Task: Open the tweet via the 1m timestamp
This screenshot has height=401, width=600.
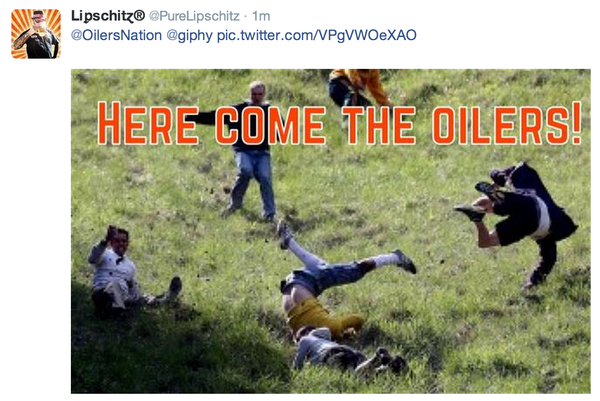Action: pos(261,16)
